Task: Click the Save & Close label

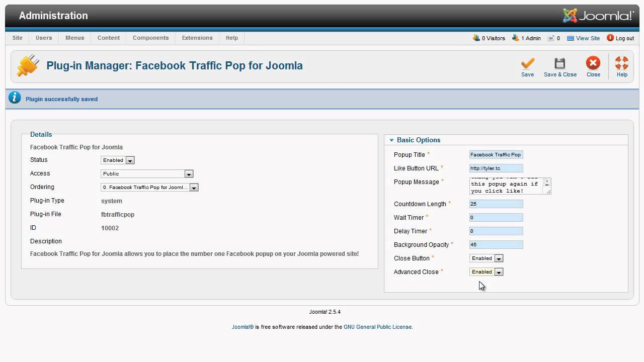Action: pos(560,74)
